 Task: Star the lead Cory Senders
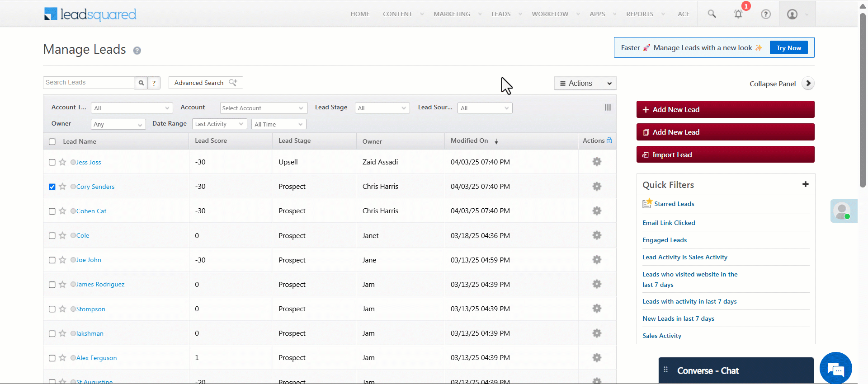[62, 186]
